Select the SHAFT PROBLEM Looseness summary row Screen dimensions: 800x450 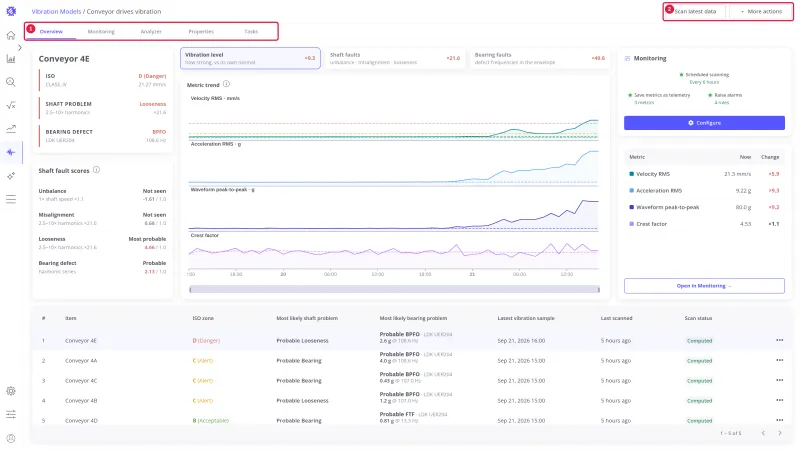click(103, 108)
